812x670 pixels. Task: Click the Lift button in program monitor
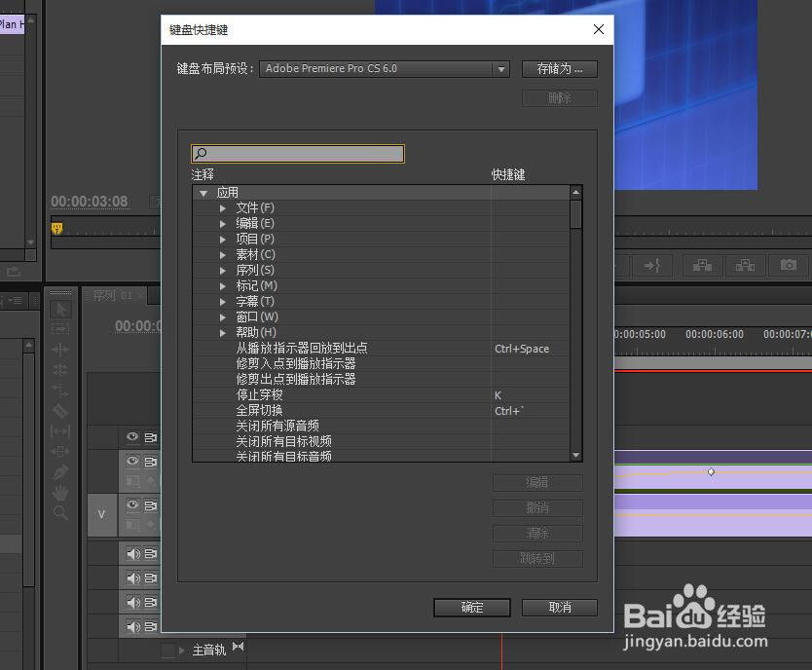[x=702, y=265]
